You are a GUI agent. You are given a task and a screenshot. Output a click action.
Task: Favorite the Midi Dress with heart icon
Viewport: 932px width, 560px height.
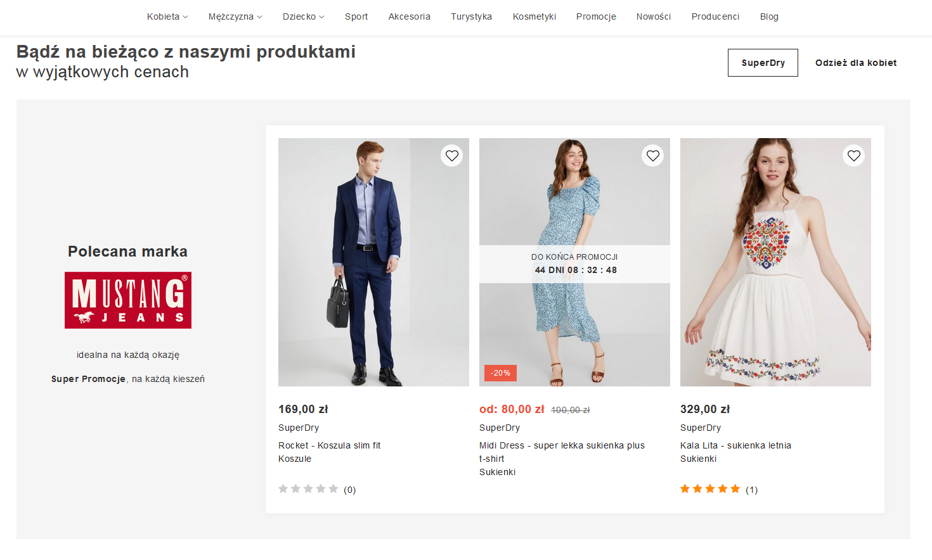(x=652, y=156)
